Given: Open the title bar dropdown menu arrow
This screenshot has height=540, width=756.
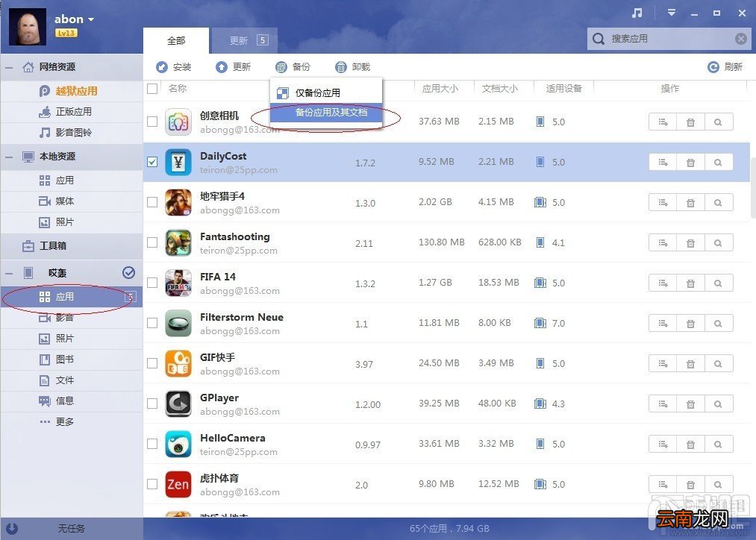Looking at the screenshot, I should (671, 13).
